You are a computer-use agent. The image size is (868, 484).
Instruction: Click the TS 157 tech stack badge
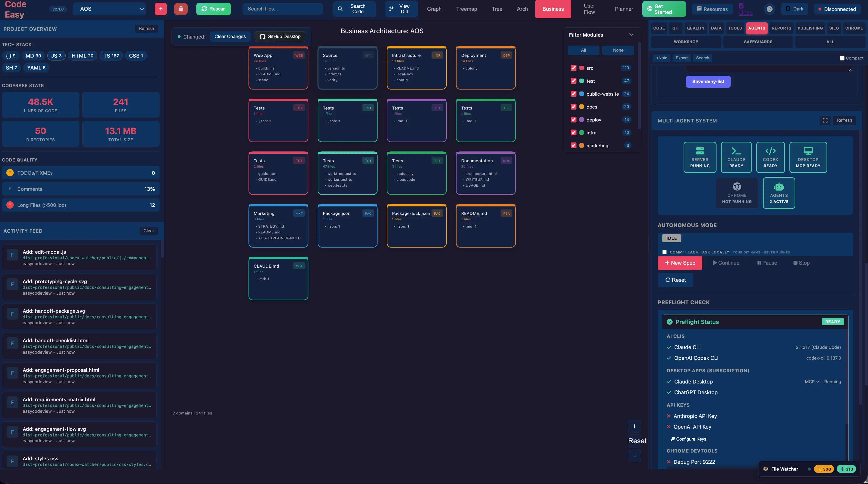(111, 56)
